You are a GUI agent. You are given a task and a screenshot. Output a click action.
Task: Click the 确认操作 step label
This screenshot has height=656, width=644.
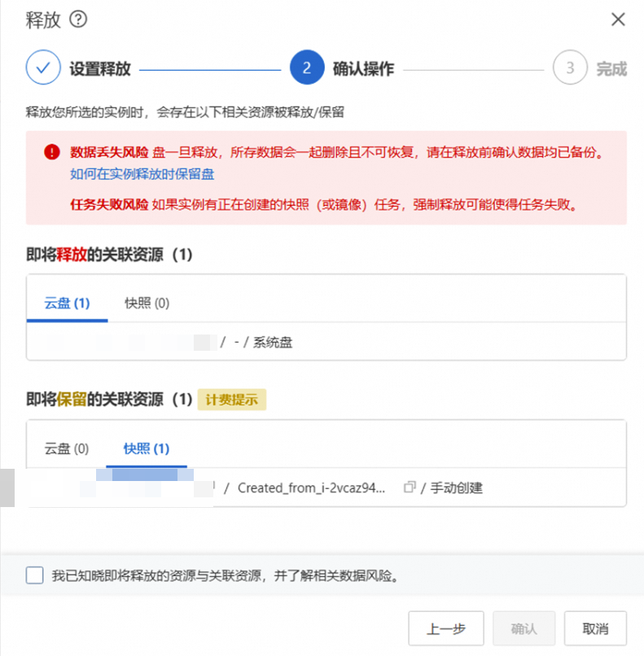(x=364, y=68)
